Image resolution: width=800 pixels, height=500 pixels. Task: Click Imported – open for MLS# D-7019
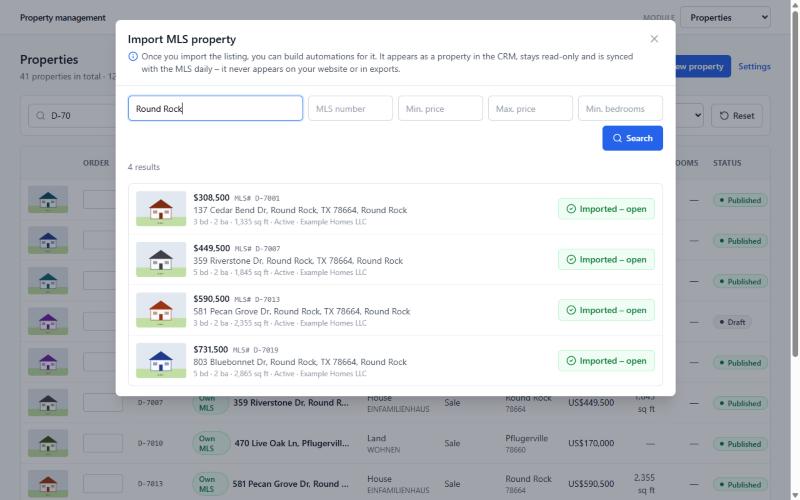[x=606, y=361]
